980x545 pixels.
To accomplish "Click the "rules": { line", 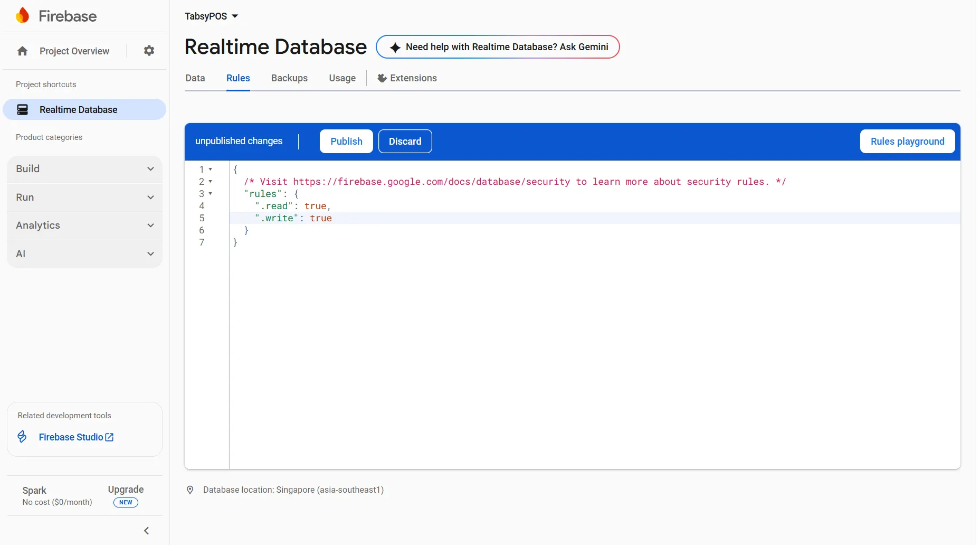I will click(271, 194).
